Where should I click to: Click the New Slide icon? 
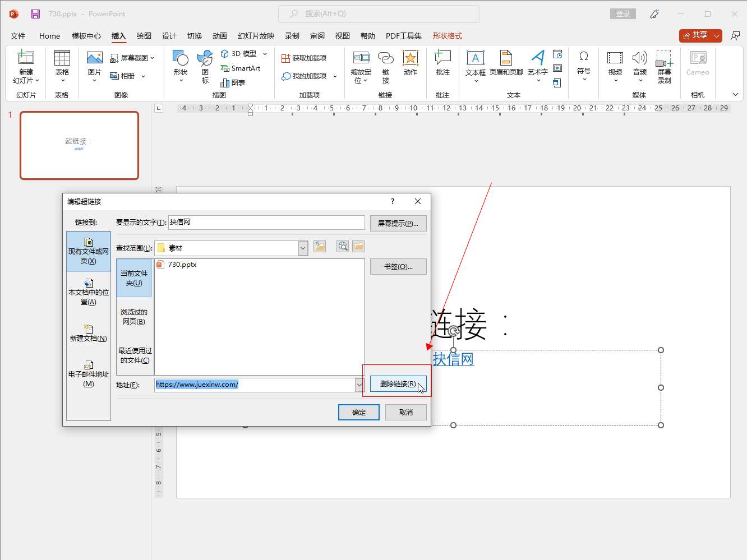[26, 57]
